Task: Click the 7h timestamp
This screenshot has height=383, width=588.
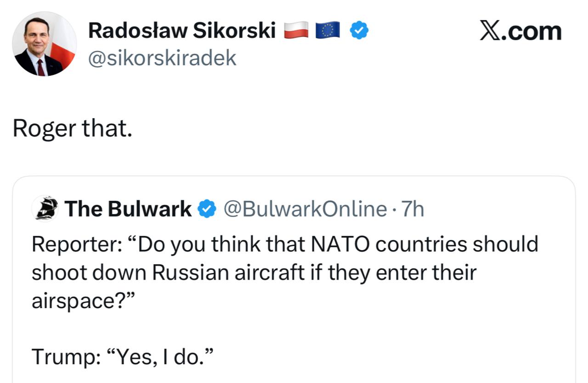Action: coord(413,209)
